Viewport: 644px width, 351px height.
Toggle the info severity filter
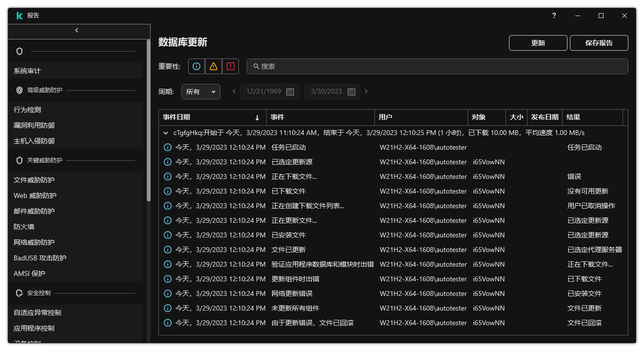[196, 66]
